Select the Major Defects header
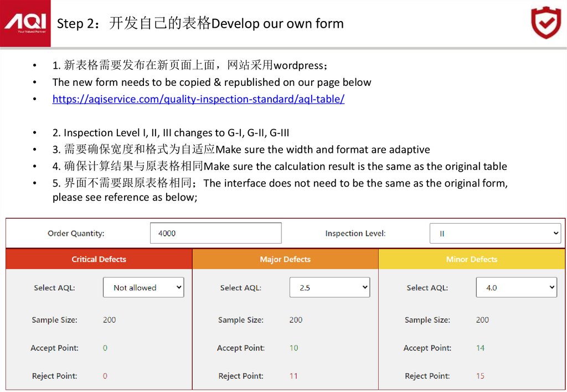The image size is (567, 392). click(285, 259)
